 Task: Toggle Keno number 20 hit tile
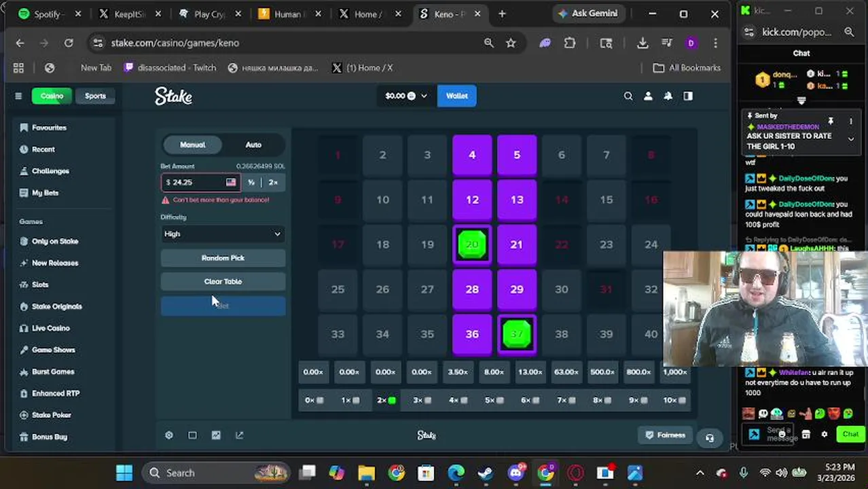point(472,244)
